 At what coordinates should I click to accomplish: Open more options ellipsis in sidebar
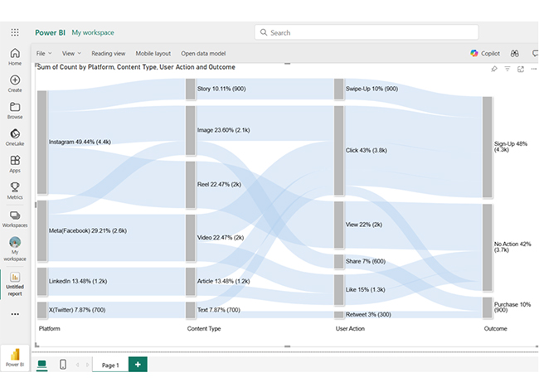tap(15, 314)
